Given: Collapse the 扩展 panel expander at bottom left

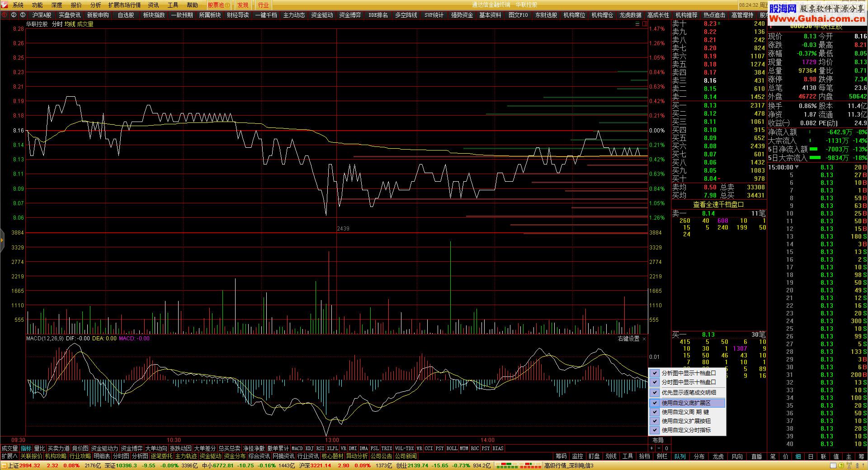Looking at the screenshot, I should pyautogui.click(x=9, y=456).
